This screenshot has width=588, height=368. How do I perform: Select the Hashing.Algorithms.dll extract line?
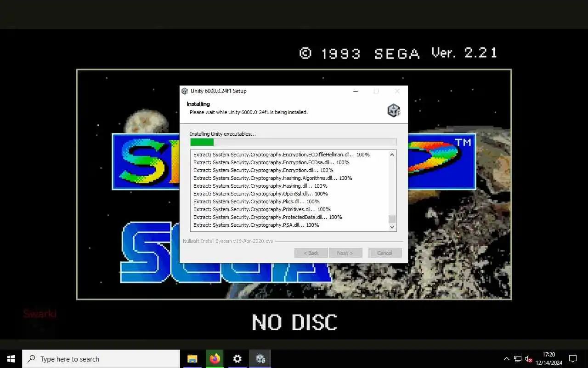coord(273,178)
